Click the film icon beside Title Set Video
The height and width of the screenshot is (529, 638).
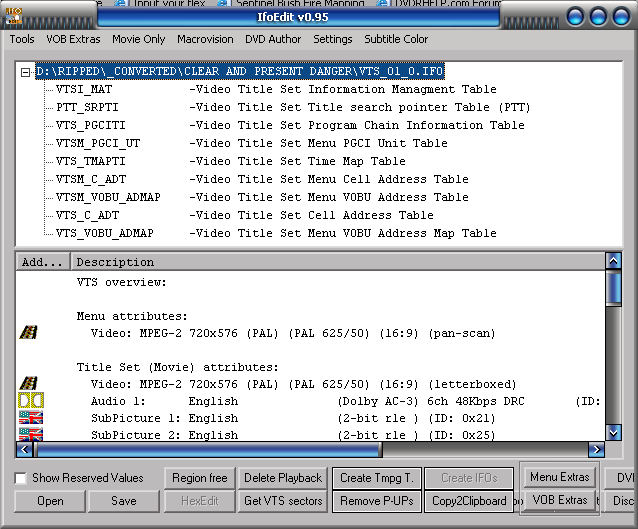pyautogui.click(x=29, y=383)
